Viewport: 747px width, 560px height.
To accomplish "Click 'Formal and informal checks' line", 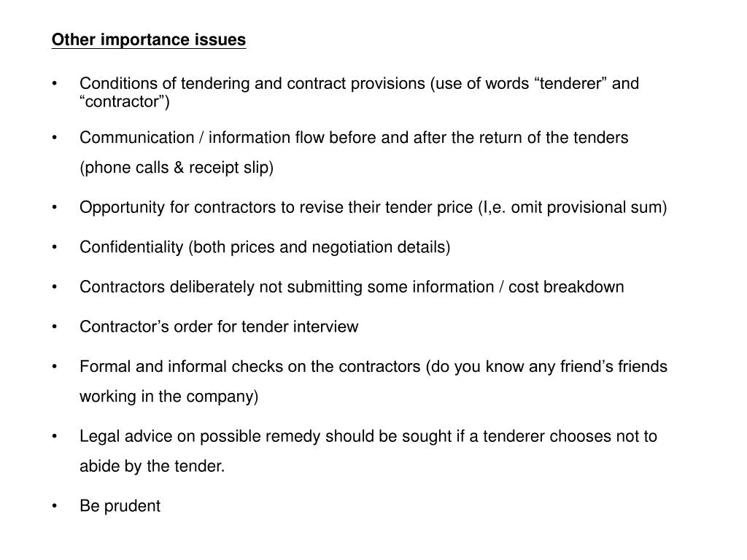I will [373, 367].
